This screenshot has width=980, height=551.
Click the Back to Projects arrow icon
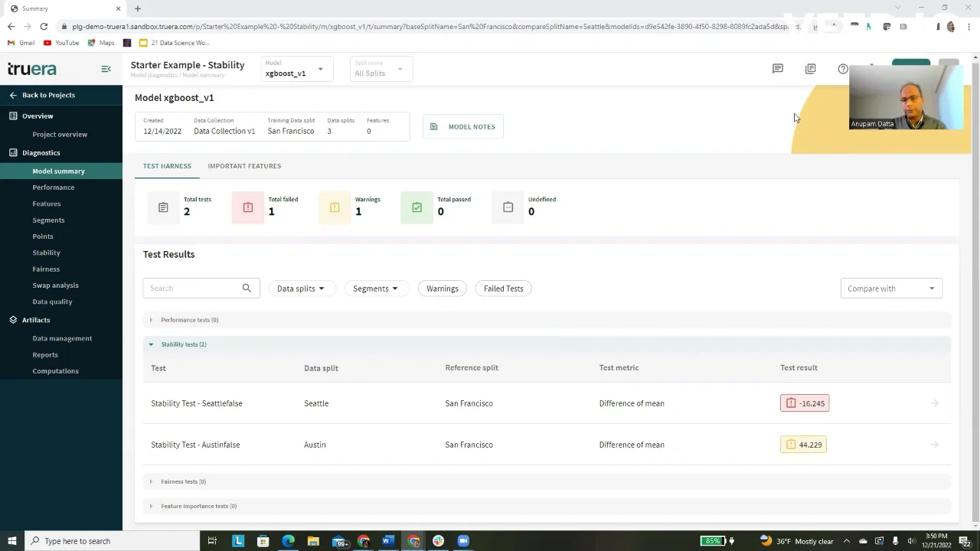[13, 95]
